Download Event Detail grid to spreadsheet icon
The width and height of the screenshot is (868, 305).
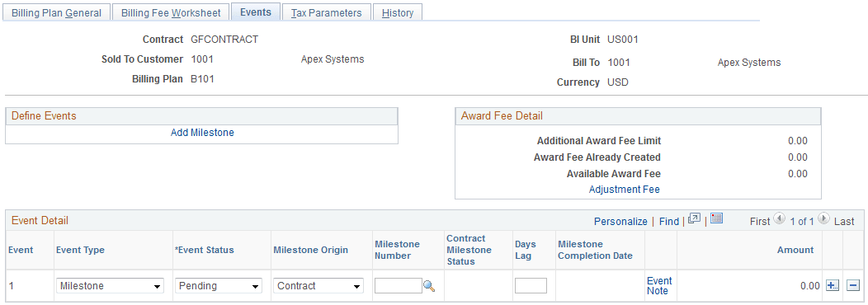717,218
